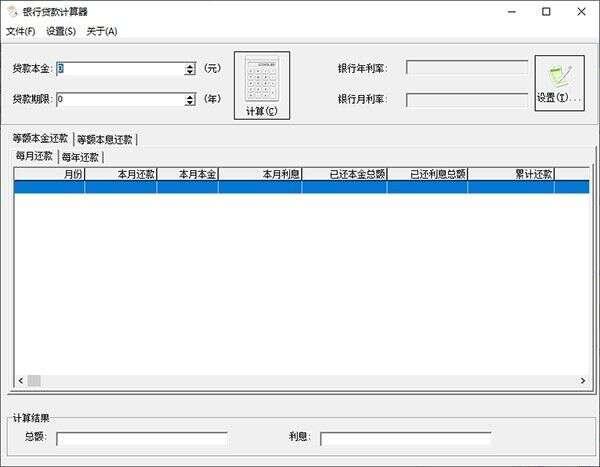The image size is (600, 467).
Task: Click the 累计还款 column header
Action: pyautogui.click(x=511, y=174)
